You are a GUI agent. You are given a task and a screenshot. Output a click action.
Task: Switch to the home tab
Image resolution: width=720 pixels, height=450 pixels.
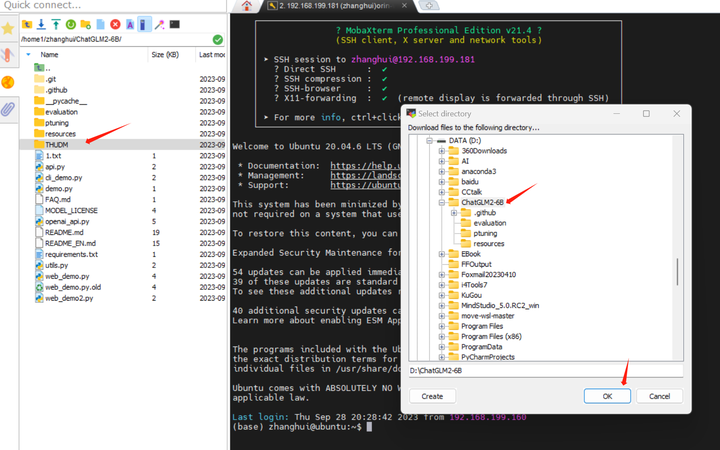coord(247,6)
